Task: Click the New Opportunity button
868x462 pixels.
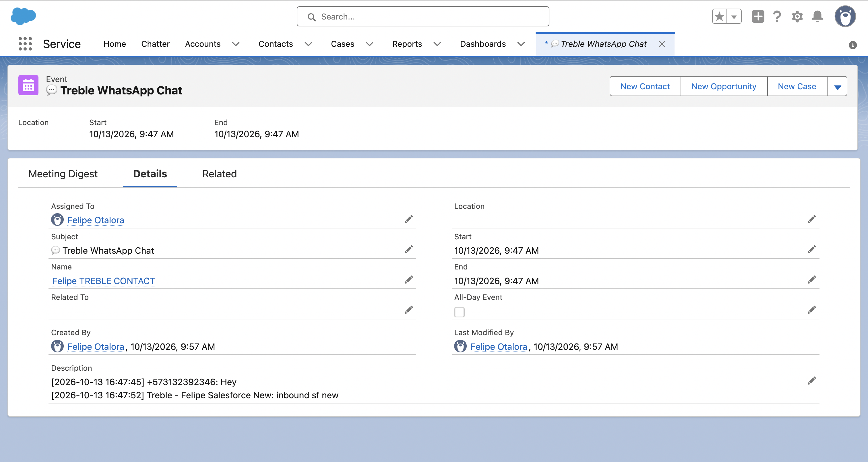Action: point(724,86)
